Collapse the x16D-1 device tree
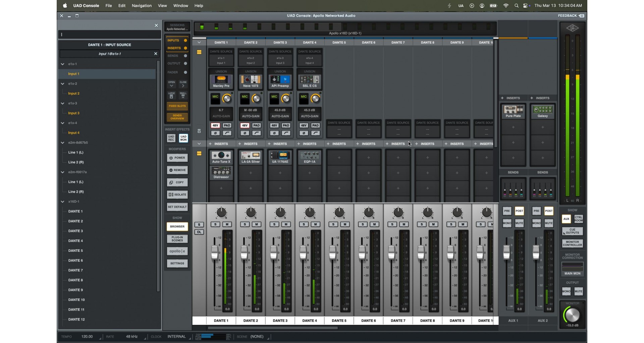 point(63,202)
